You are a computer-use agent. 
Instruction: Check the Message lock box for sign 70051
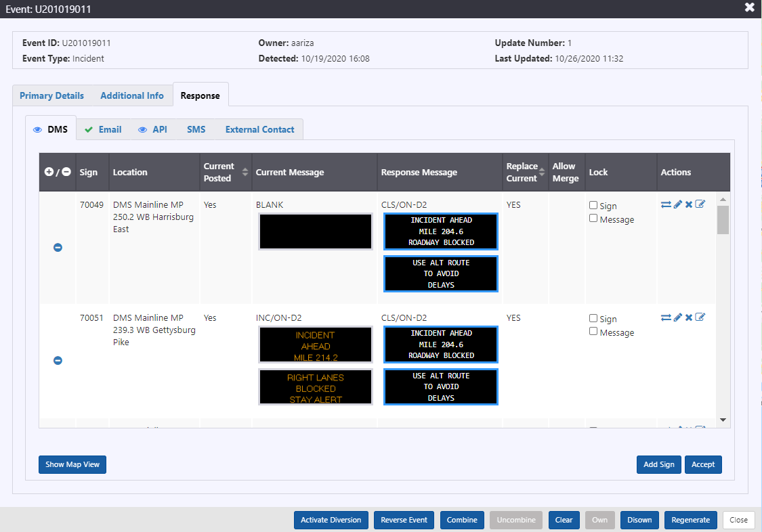593,332
